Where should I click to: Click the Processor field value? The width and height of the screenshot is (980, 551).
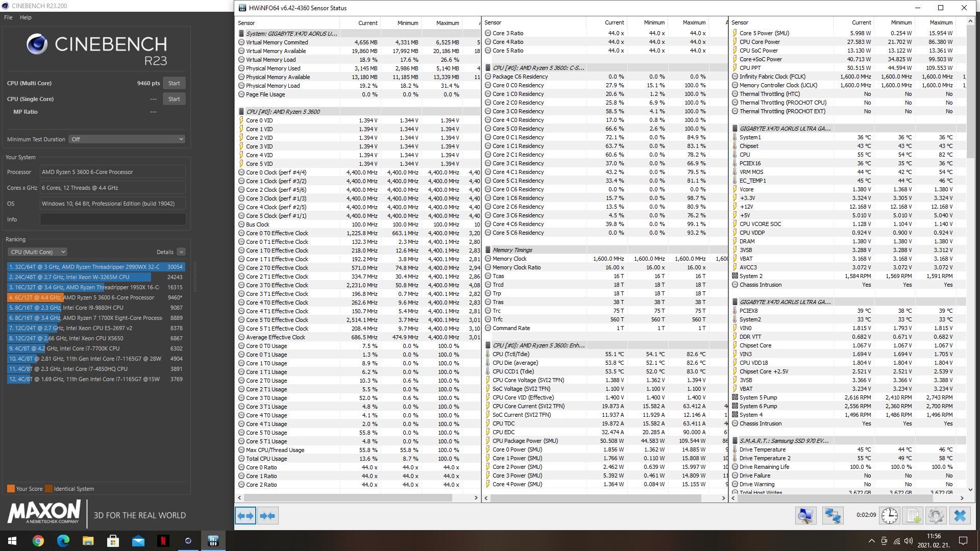[x=113, y=172]
